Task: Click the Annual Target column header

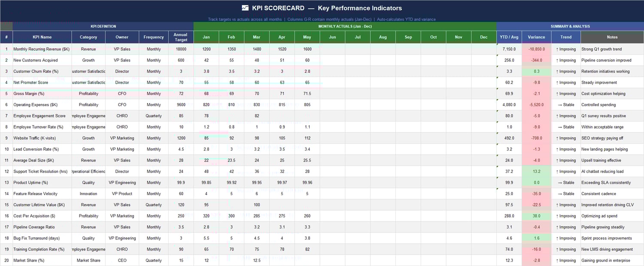Action: [180, 37]
